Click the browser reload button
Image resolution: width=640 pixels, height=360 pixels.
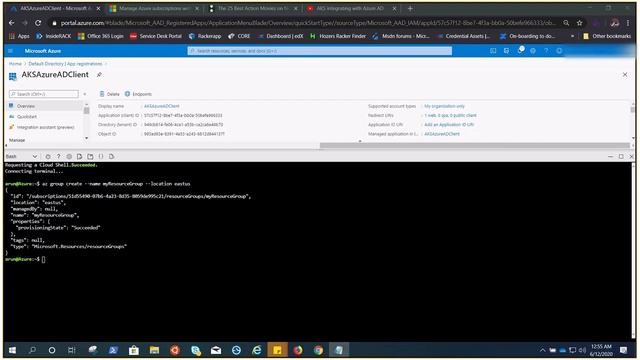coord(38,23)
